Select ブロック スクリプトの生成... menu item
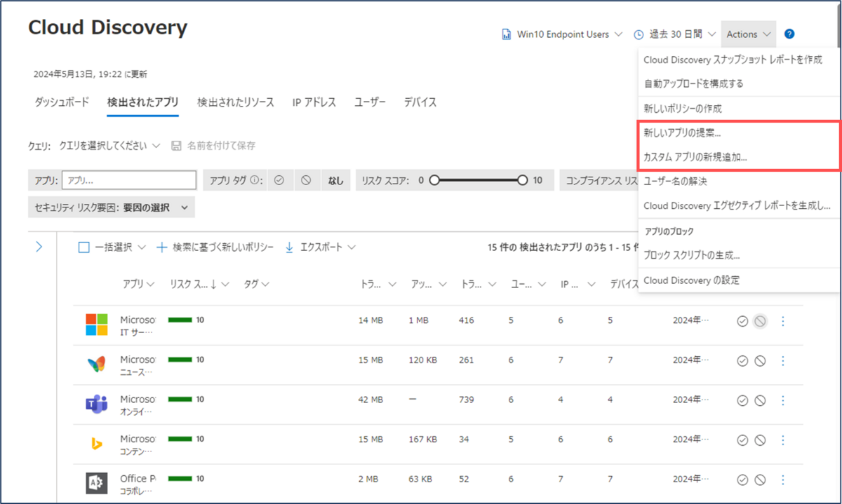Image resolution: width=842 pixels, height=504 pixels. [x=691, y=256]
